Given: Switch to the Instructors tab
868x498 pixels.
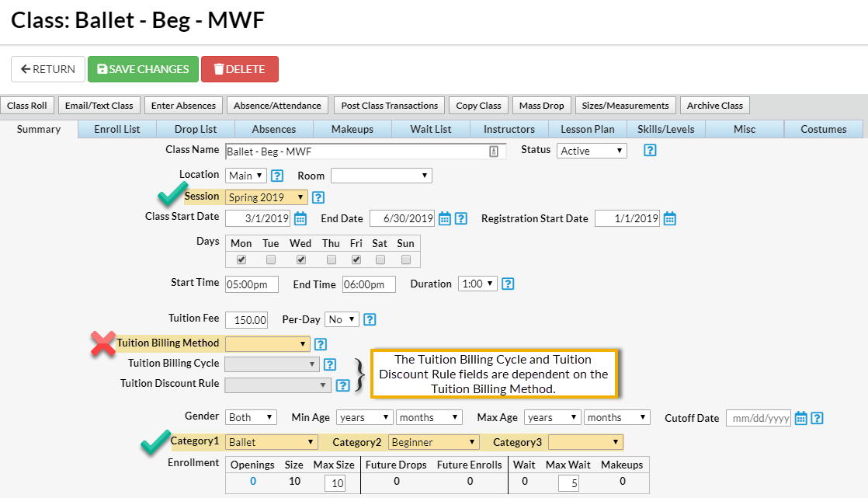Looking at the screenshot, I should pyautogui.click(x=509, y=129).
